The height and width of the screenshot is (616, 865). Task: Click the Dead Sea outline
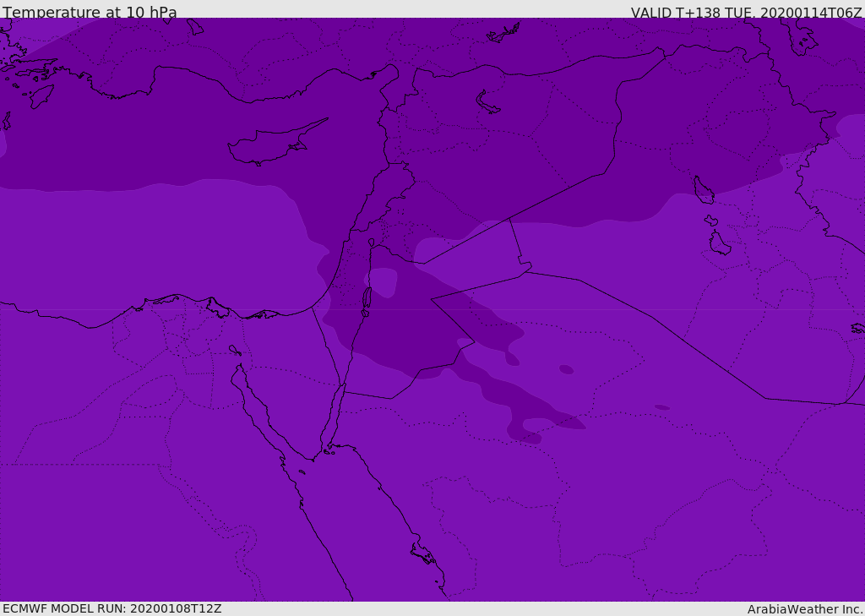pos(367,300)
